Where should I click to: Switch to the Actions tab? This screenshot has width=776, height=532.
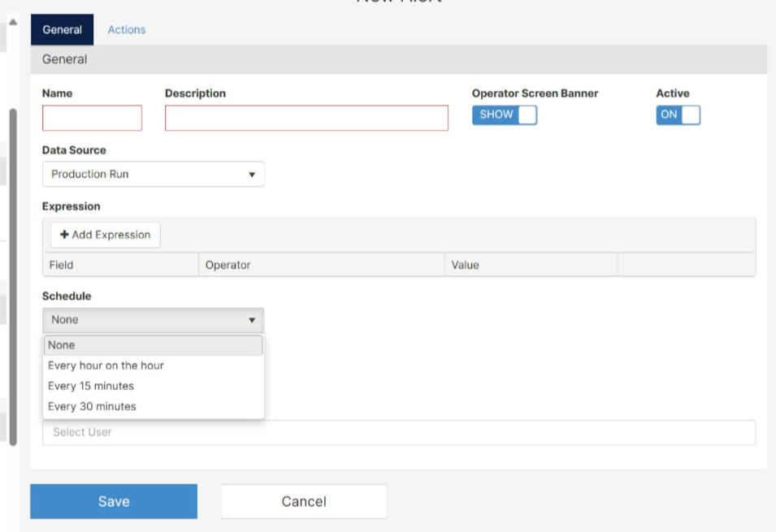pos(126,30)
